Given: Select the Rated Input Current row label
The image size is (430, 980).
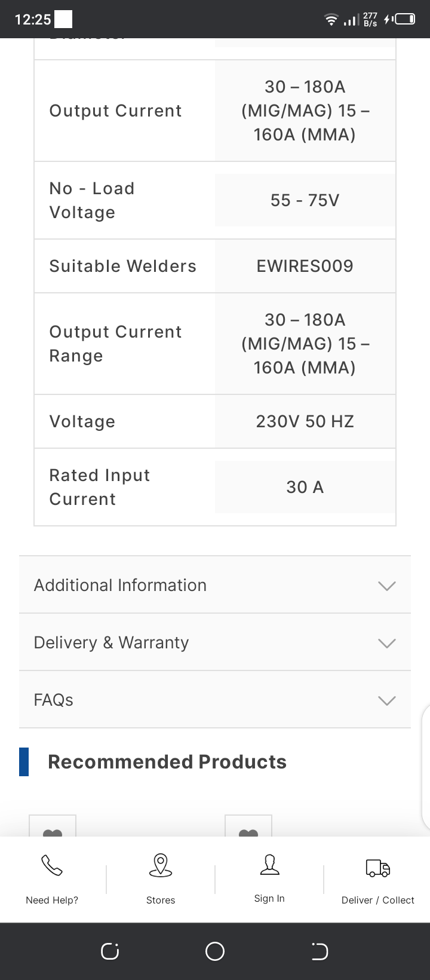Looking at the screenshot, I should point(100,487).
